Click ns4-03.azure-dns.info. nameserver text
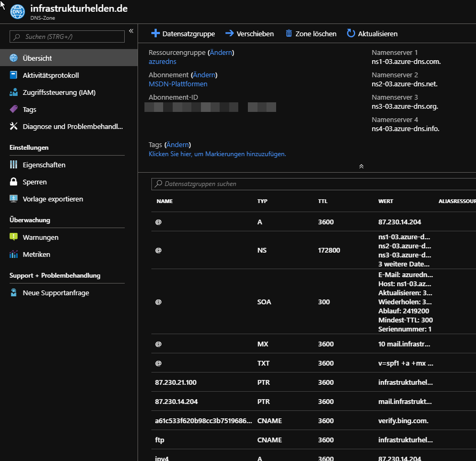The width and height of the screenshot is (476, 461). 405,128
